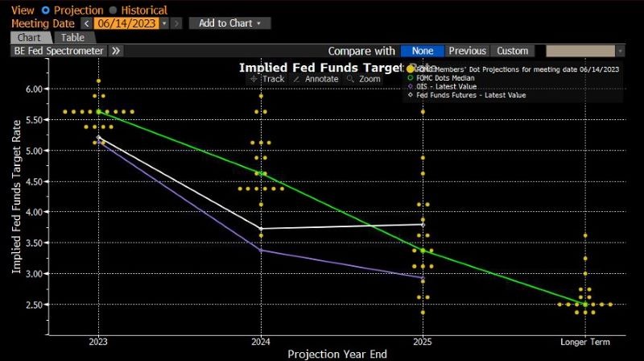Click the tan custom date swatch field
This screenshot has width=644, height=361.
click(580, 51)
